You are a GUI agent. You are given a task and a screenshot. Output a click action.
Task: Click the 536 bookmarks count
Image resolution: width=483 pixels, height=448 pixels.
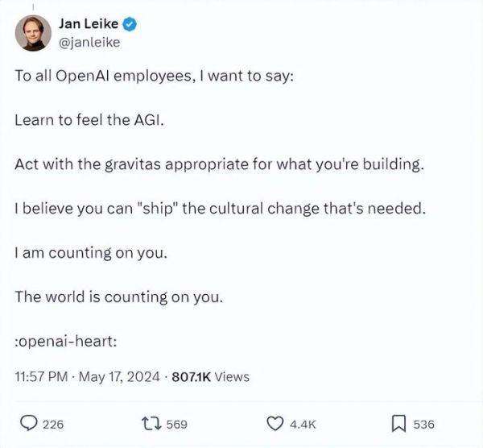coord(423,425)
